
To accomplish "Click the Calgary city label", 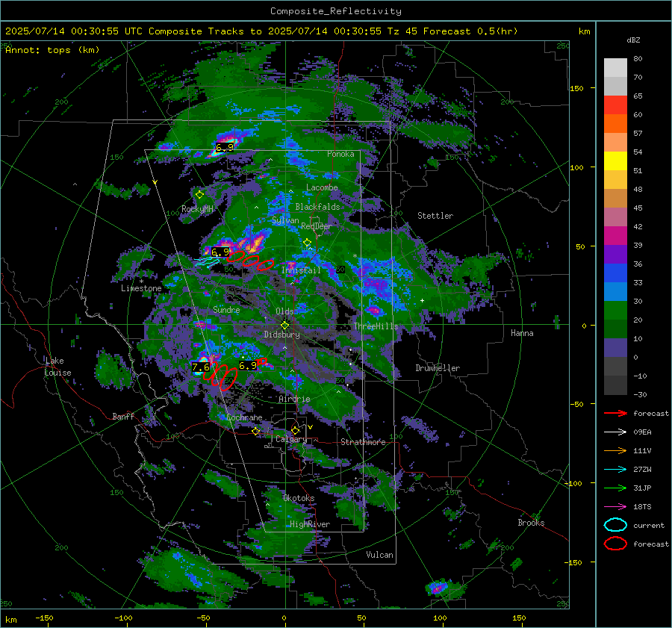I will [x=291, y=439].
